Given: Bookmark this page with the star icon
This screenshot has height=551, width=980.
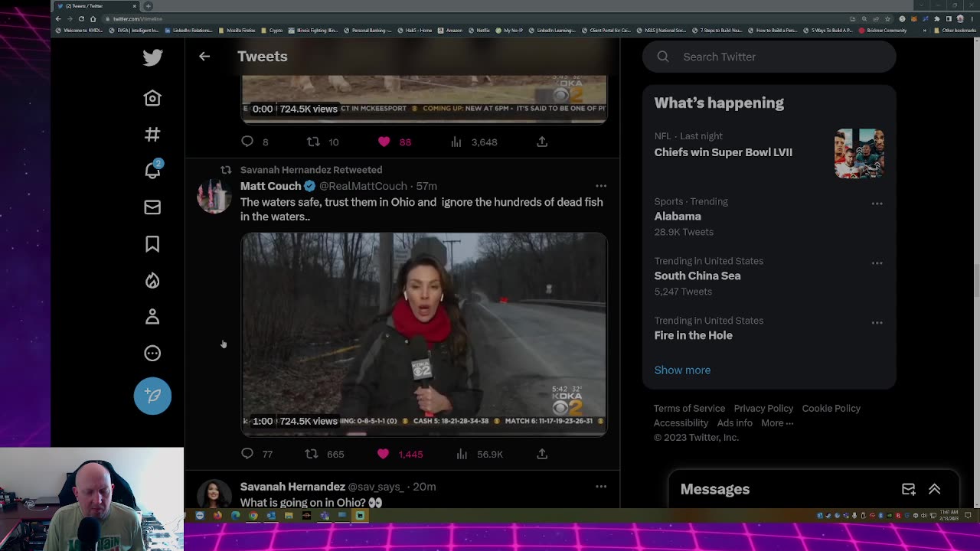Looking at the screenshot, I should click(888, 19).
